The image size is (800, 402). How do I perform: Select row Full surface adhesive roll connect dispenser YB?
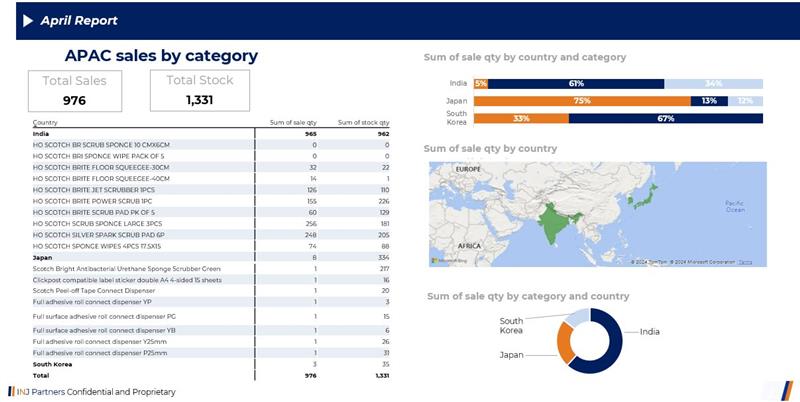[x=211, y=330]
